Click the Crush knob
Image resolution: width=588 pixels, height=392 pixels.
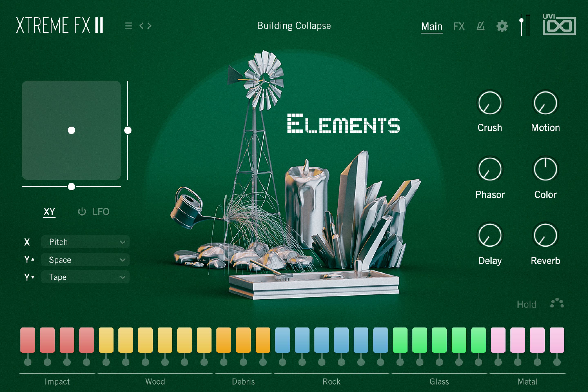click(x=490, y=103)
